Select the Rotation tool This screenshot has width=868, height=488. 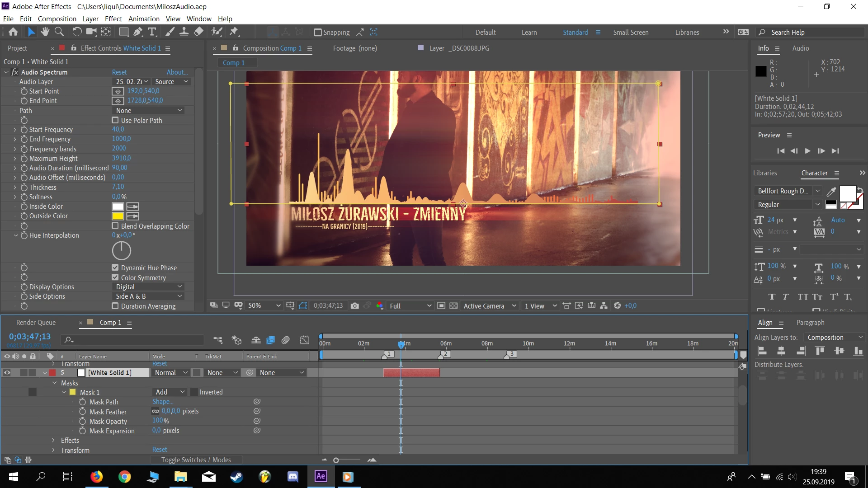[x=77, y=32]
